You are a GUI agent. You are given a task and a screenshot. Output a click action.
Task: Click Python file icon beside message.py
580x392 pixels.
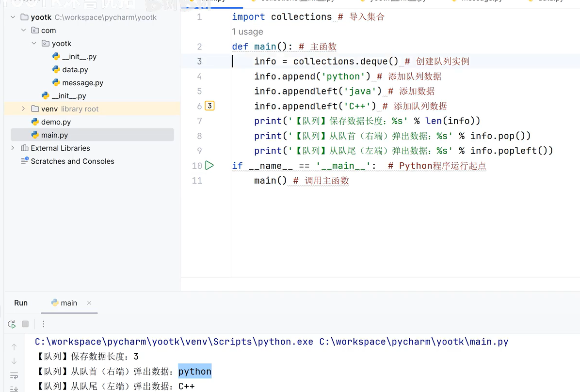click(56, 82)
